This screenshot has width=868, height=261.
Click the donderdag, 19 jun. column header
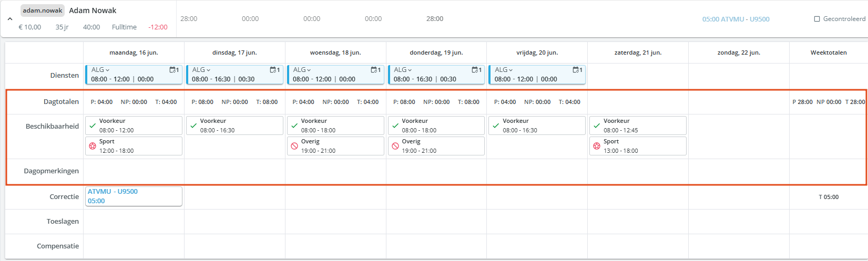coord(436,53)
